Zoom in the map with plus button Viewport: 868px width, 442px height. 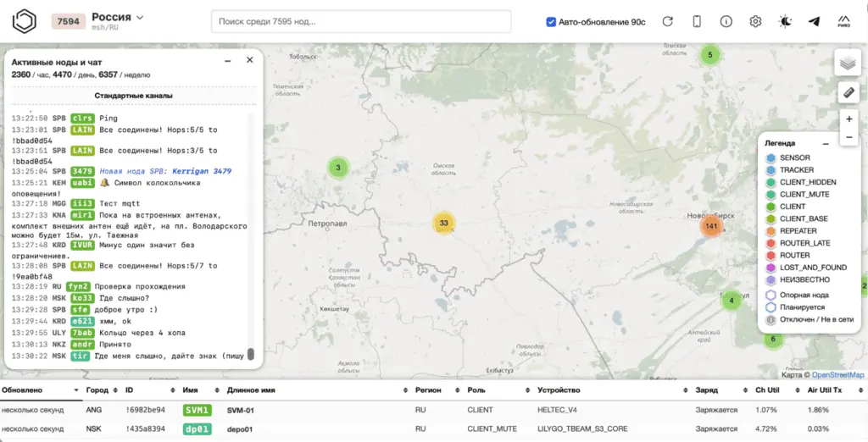(849, 119)
